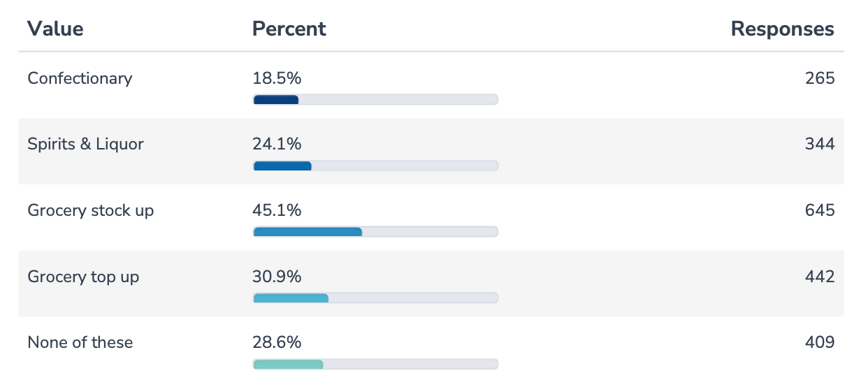Click the Percent column header
The width and height of the screenshot is (868, 380).
point(289,29)
